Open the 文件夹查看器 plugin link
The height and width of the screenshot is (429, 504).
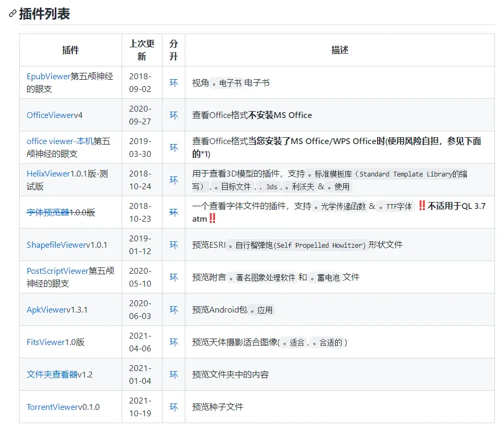click(x=52, y=375)
